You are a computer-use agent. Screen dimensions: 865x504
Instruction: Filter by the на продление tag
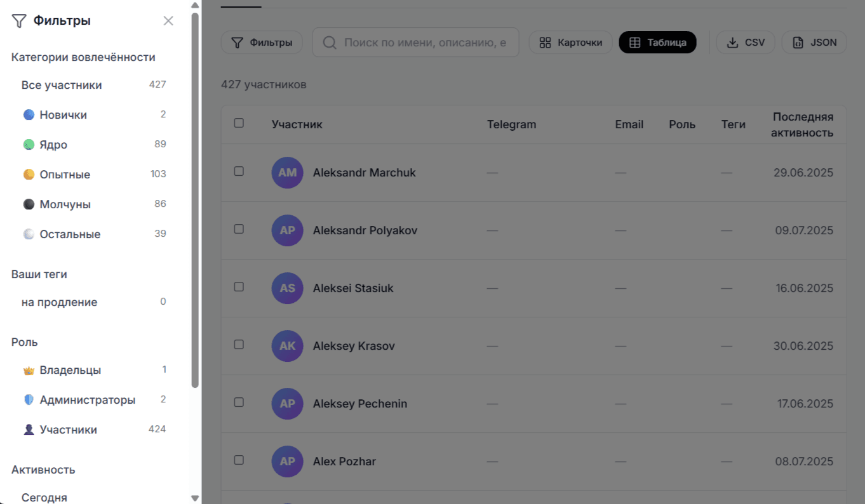click(59, 302)
